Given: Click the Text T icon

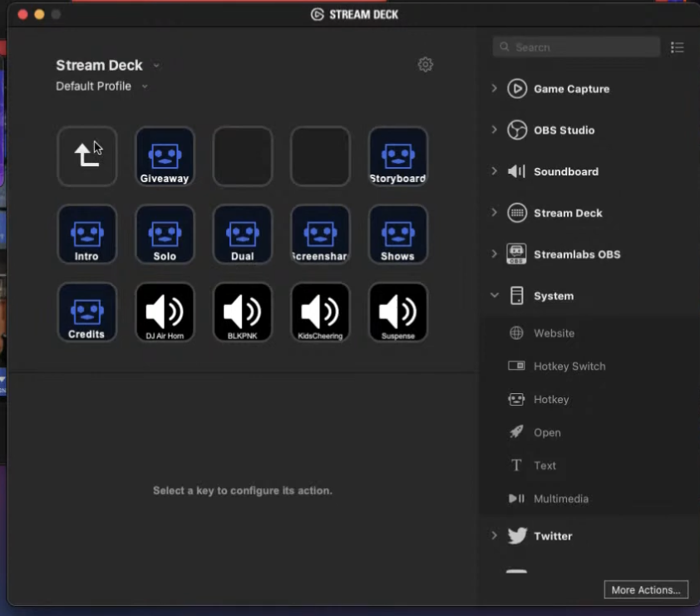Looking at the screenshot, I should tap(516, 466).
